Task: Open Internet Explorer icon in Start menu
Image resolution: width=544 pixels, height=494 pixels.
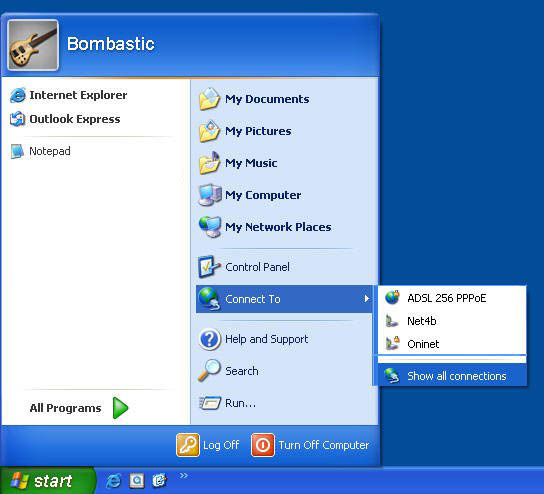Action: click(17, 95)
